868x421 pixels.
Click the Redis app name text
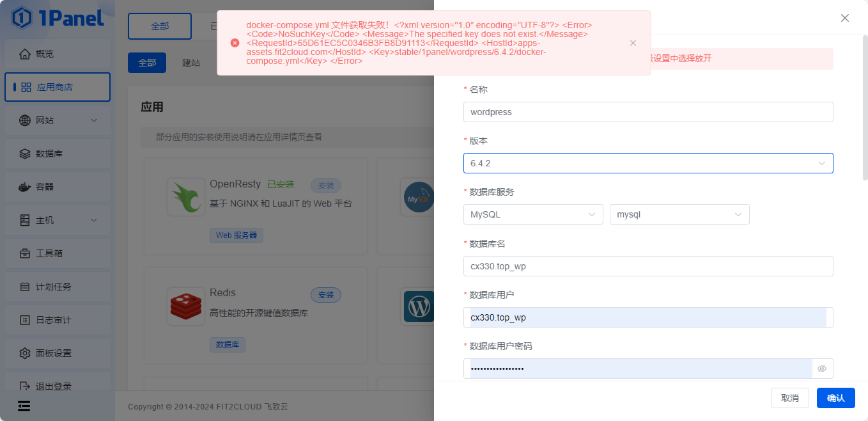coord(222,293)
